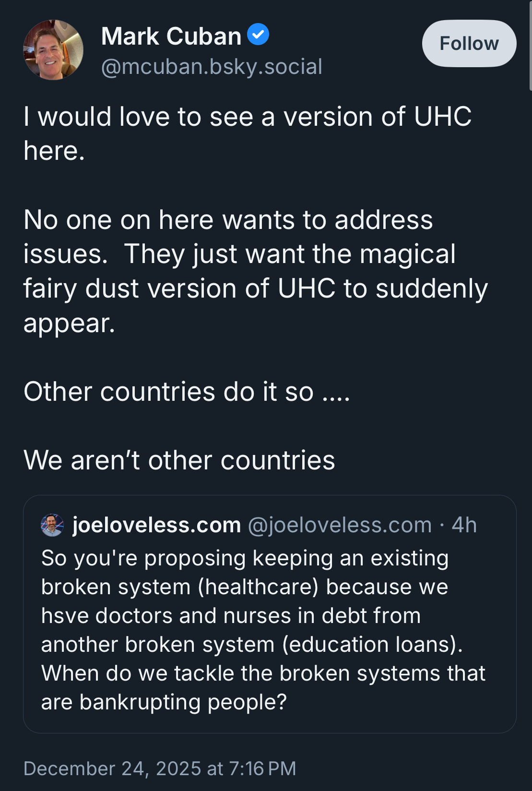Image resolution: width=532 pixels, height=791 pixels.
Task: Click the blue verified checkmark badge
Action: 258,35
